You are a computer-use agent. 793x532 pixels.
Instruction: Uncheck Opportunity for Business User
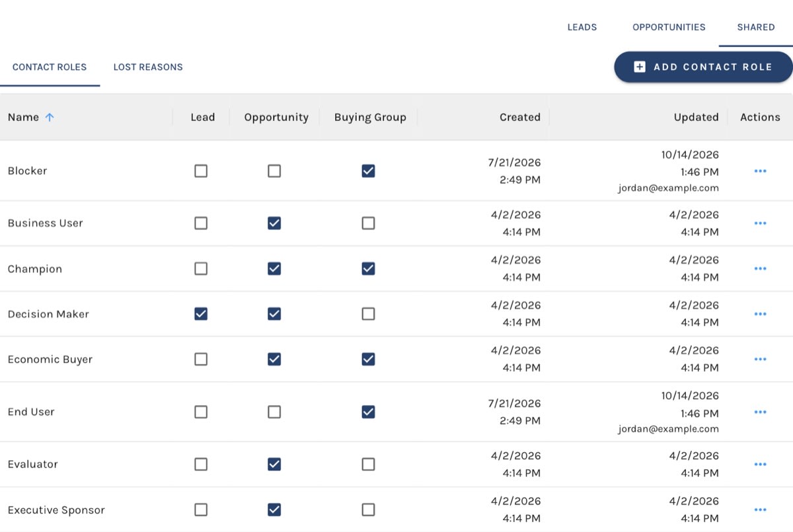[x=274, y=223]
